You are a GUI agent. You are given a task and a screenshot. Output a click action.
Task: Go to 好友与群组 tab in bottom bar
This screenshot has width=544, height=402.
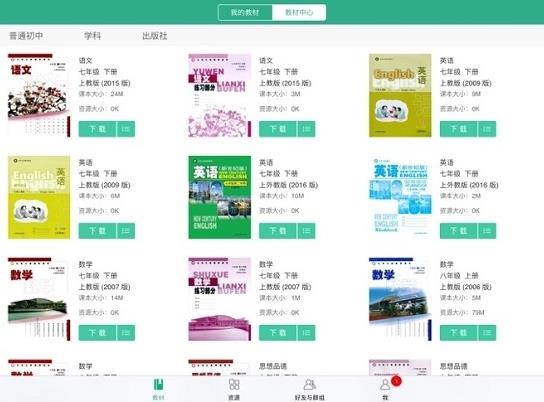[x=309, y=390]
